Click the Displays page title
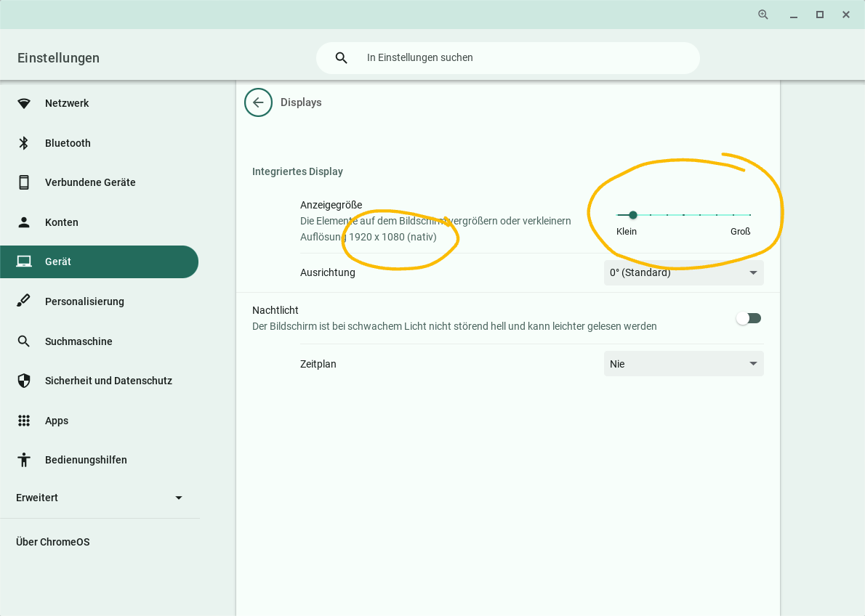Image resolution: width=865 pixels, height=616 pixels. (x=301, y=102)
